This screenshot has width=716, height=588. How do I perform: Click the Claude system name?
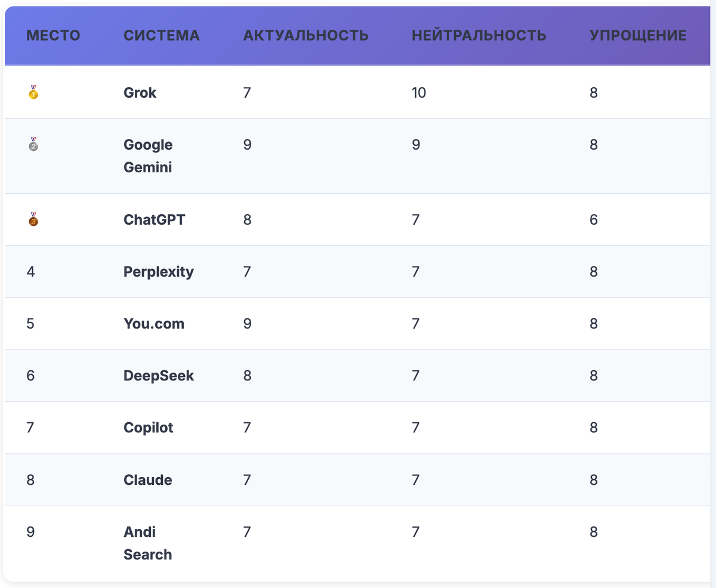(148, 480)
